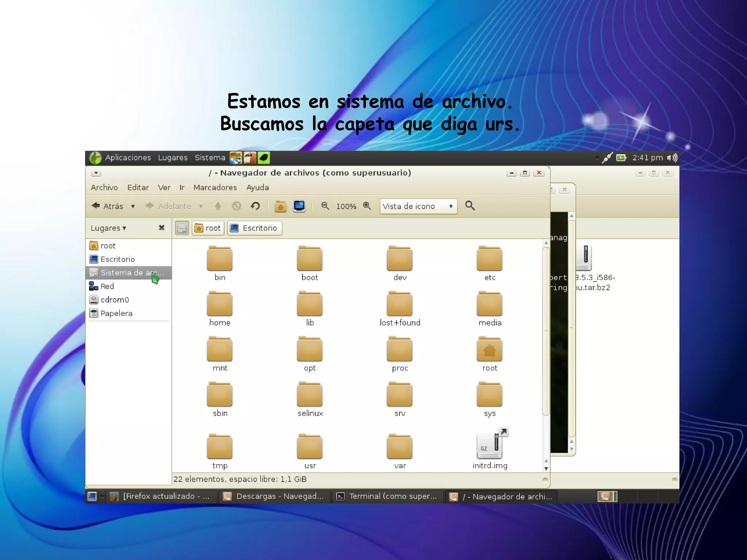The image size is (747, 560).
Task: Open the Ayuda menu
Action: pyautogui.click(x=258, y=187)
